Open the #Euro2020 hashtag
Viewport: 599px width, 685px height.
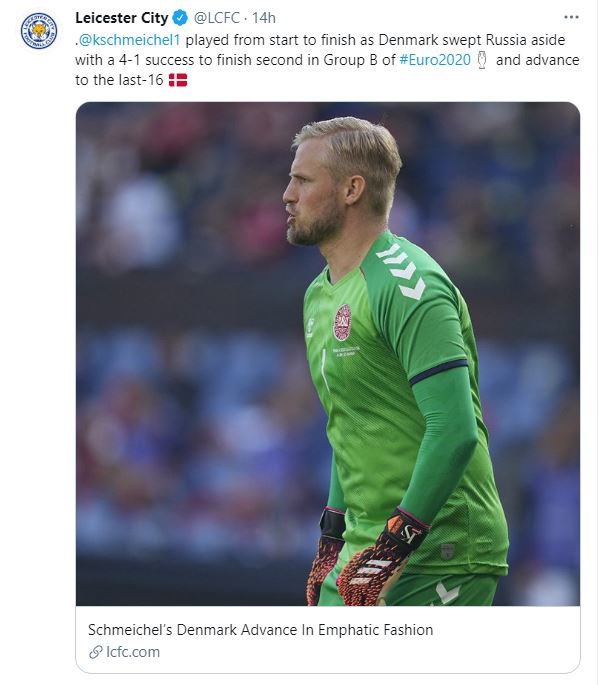pos(435,60)
